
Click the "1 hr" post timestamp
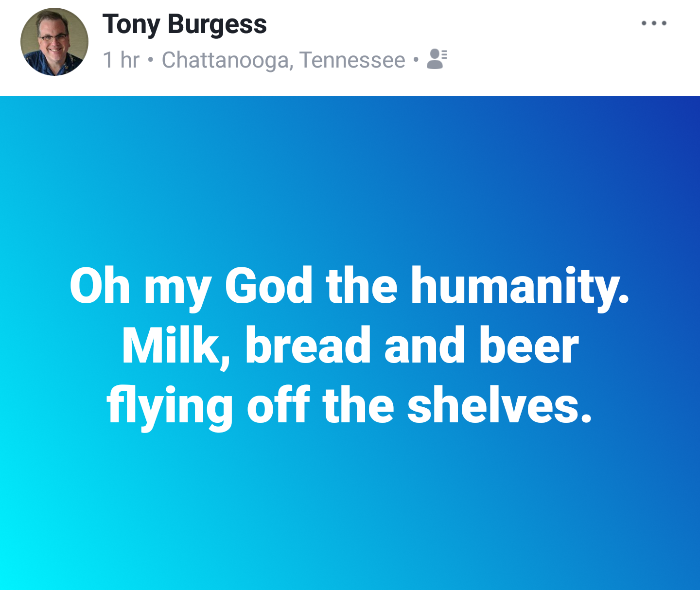coord(121,60)
